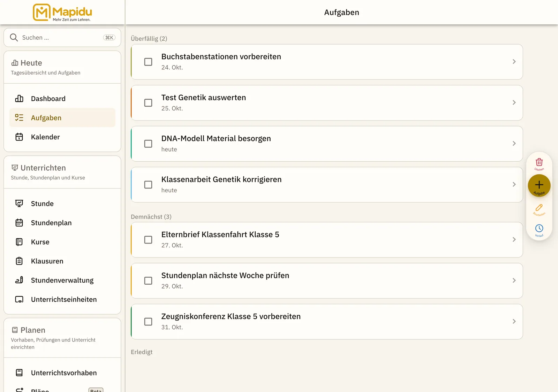
Task: Open the Erledigt section label
Action: click(x=142, y=352)
